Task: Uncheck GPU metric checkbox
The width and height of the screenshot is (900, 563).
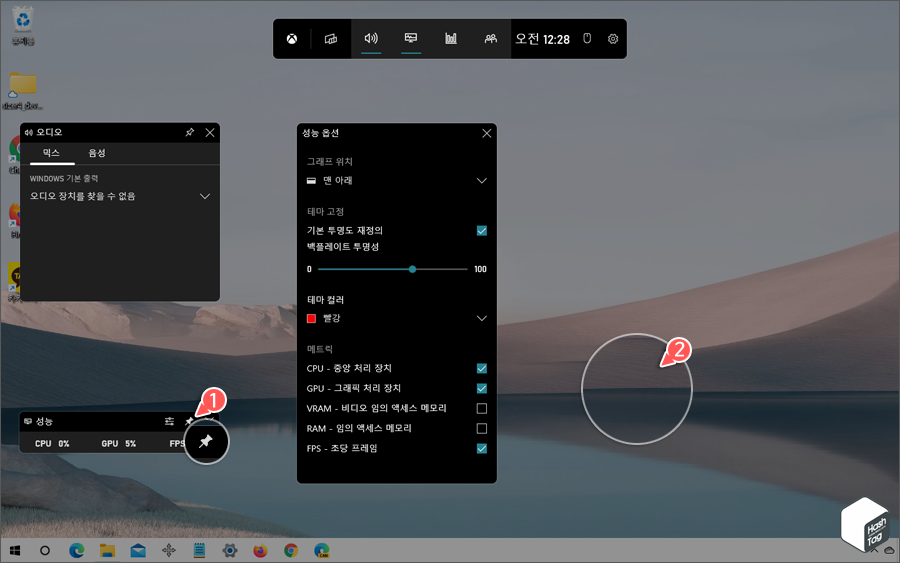Action: click(x=482, y=389)
